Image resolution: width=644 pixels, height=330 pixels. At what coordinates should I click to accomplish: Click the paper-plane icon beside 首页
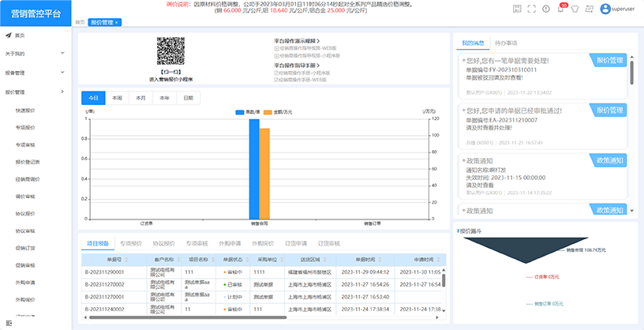pyautogui.click(x=8, y=36)
